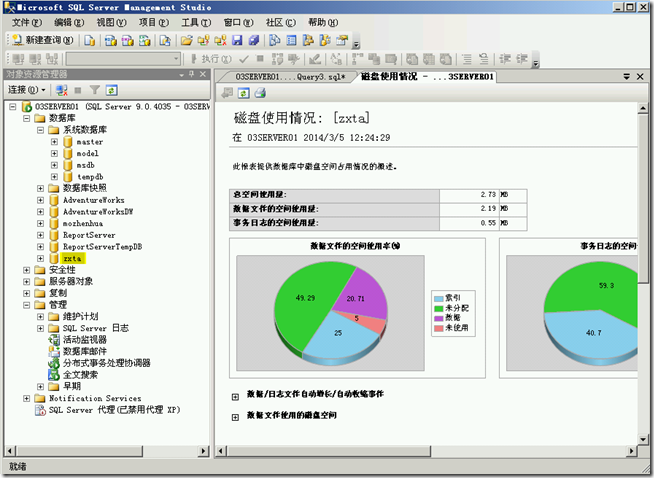Image resolution: width=654 pixels, height=478 pixels.
Task: Expand the zxta database node
Action: 40,259
